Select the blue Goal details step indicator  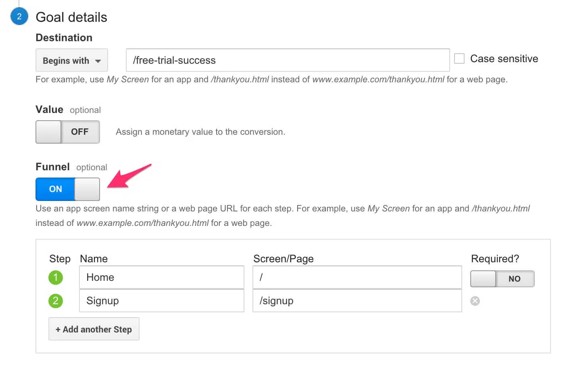point(19,17)
